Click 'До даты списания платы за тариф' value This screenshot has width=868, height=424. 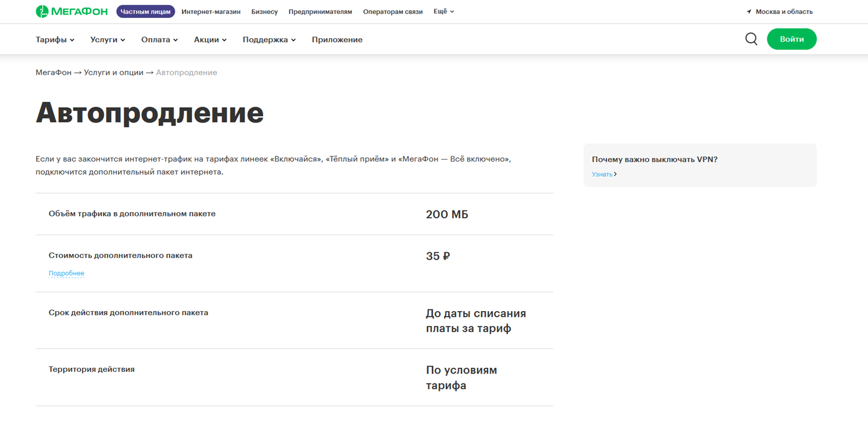point(476,321)
